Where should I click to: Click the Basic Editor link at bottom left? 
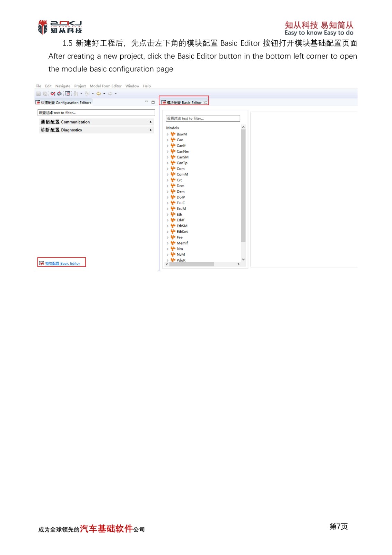tap(62, 264)
